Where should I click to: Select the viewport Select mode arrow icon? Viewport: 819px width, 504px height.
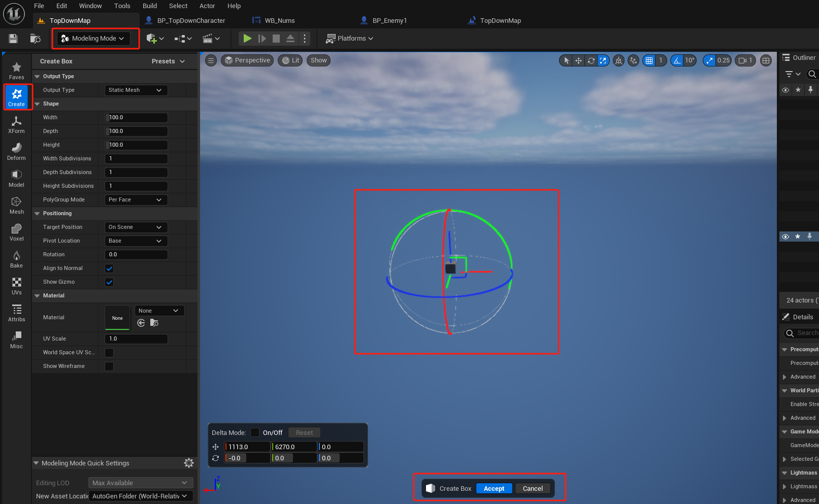pos(566,60)
